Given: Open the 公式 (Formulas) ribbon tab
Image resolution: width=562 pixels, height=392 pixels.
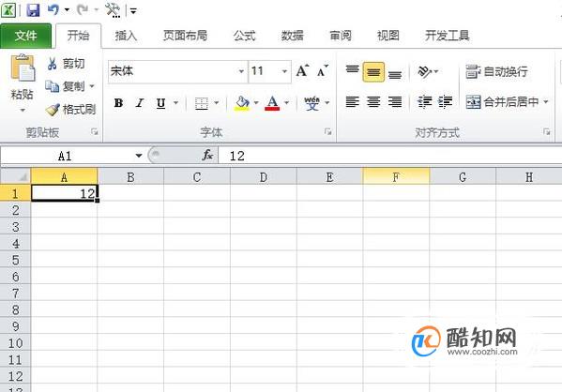Looking at the screenshot, I should (245, 36).
